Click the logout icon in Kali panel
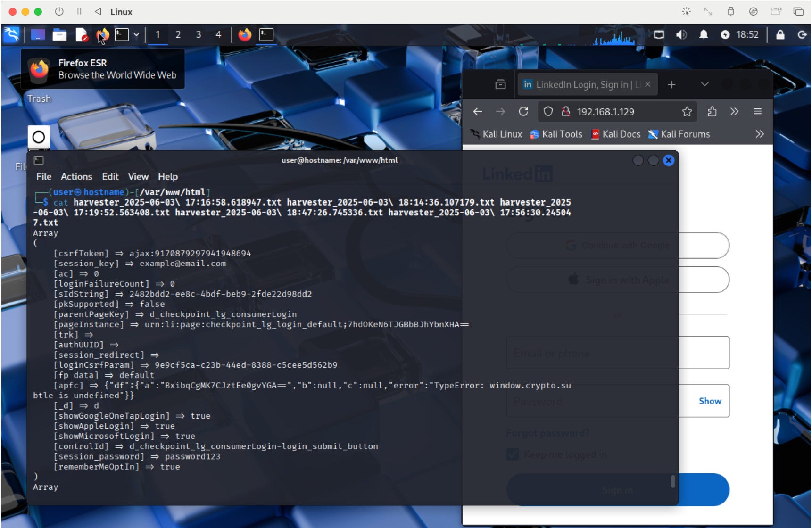This screenshot has width=812, height=528. coord(802,34)
